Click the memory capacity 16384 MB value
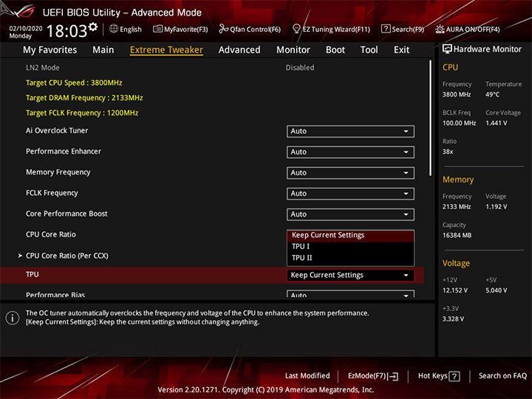 point(457,236)
